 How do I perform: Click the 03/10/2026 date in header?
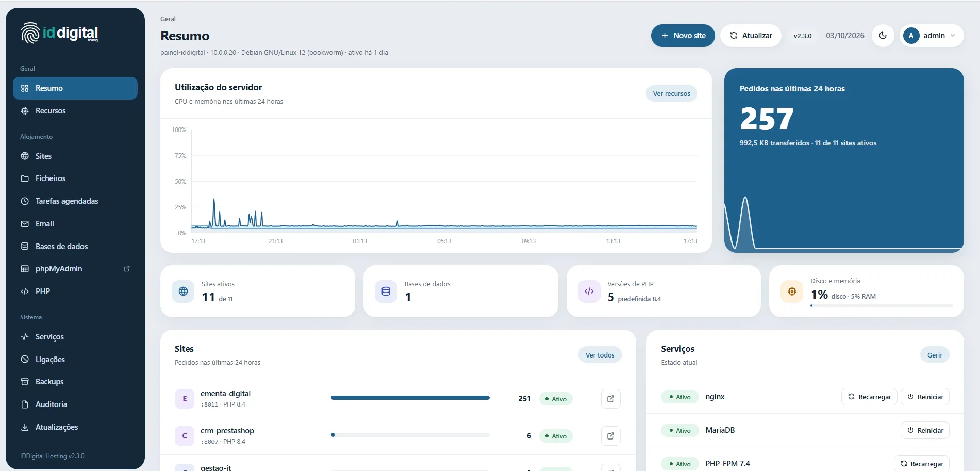pyautogui.click(x=845, y=36)
